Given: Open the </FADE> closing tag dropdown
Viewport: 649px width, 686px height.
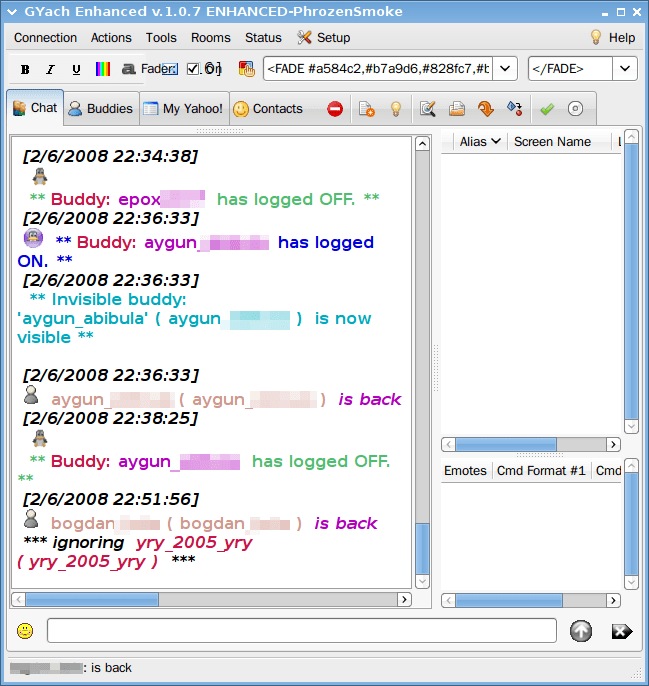Looking at the screenshot, I should click(x=624, y=69).
